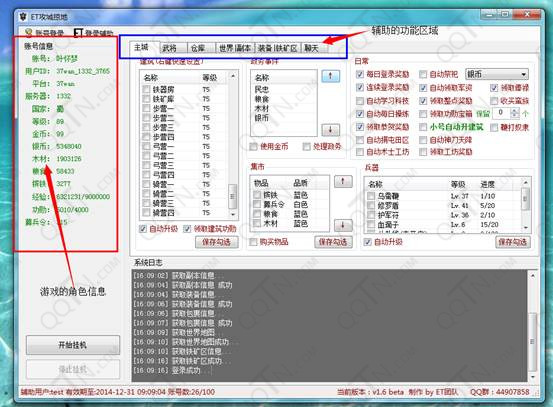Image resolution: width=553 pixels, height=407 pixels.
Task: Click market list up arrow button
Action: tap(343, 182)
